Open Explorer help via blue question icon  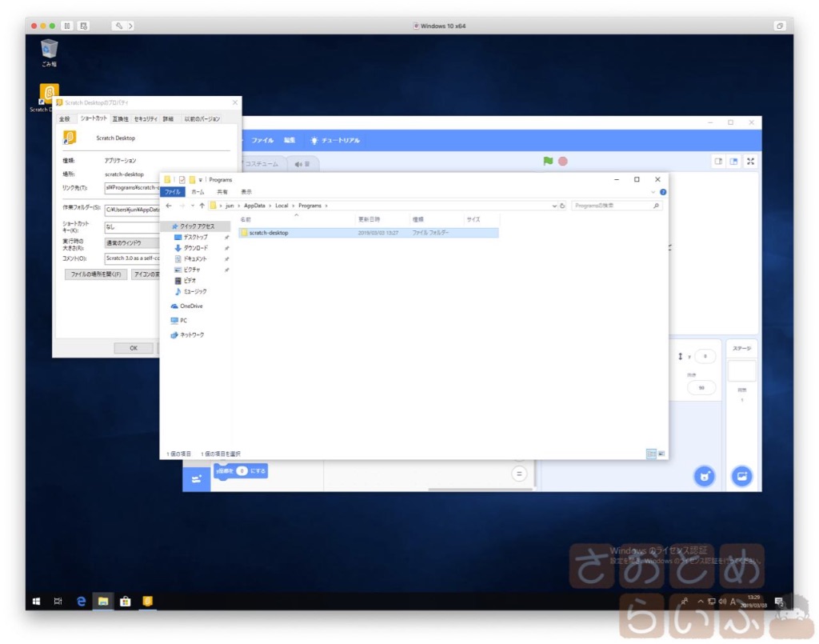tap(663, 192)
